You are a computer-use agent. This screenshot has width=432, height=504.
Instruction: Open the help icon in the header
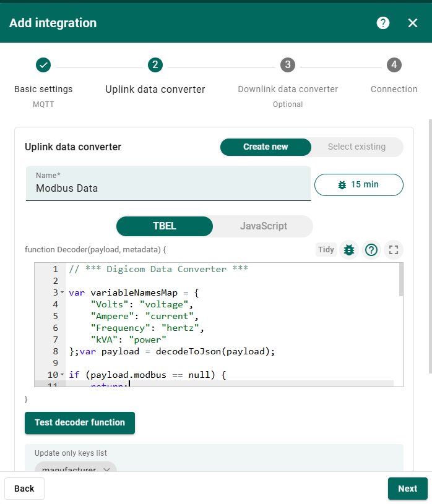(x=383, y=23)
